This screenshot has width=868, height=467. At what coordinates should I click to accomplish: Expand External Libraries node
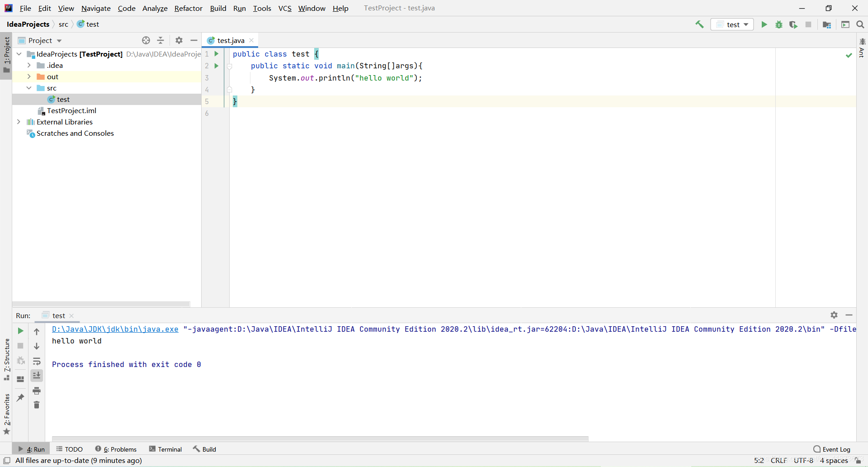click(19, 122)
